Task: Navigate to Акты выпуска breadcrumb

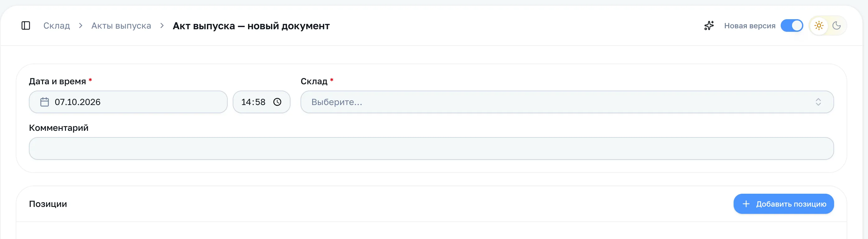Action: [121, 26]
